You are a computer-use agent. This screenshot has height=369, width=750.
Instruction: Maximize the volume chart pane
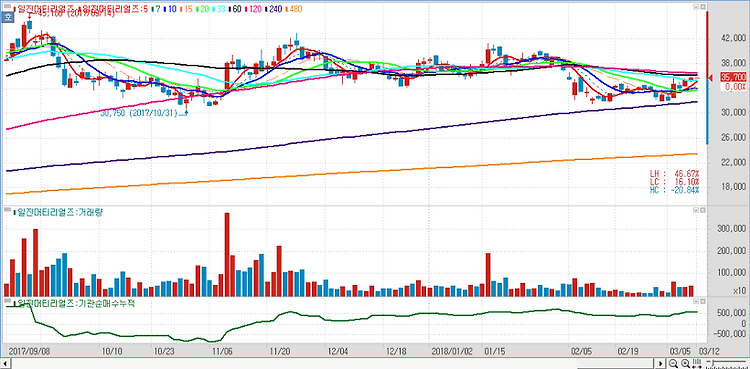click(x=703, y=210)
